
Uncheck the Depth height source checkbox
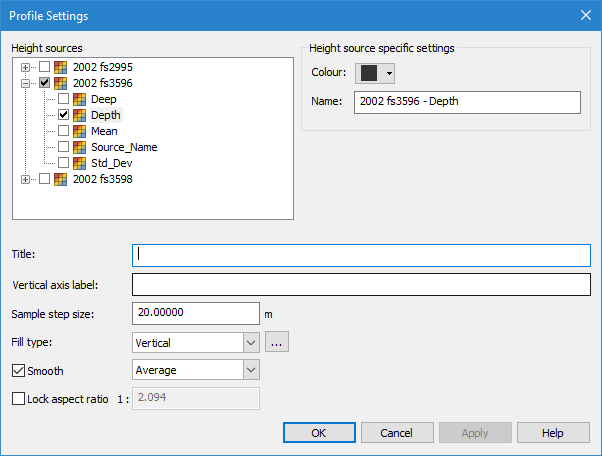tap(64, 115)
